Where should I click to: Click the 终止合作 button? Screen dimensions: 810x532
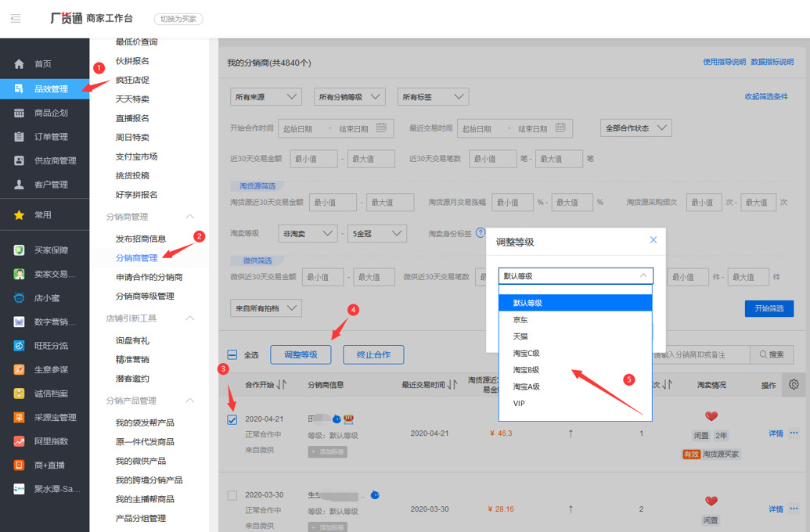point(373,354)
